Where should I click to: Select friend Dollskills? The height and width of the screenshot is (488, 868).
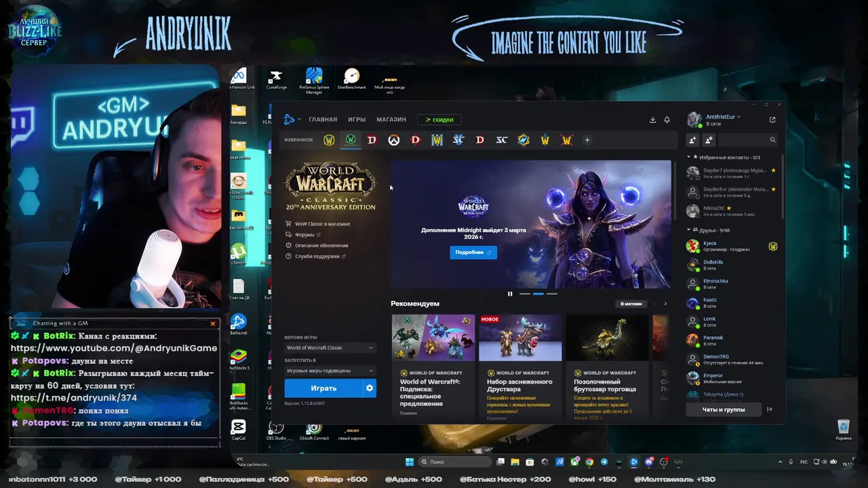pos(732,265)
